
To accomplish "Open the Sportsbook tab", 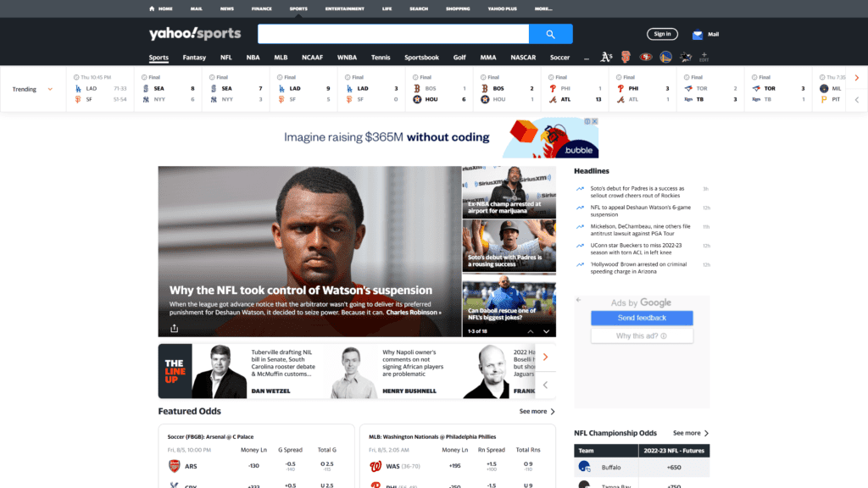I will (x=421, y=57).
